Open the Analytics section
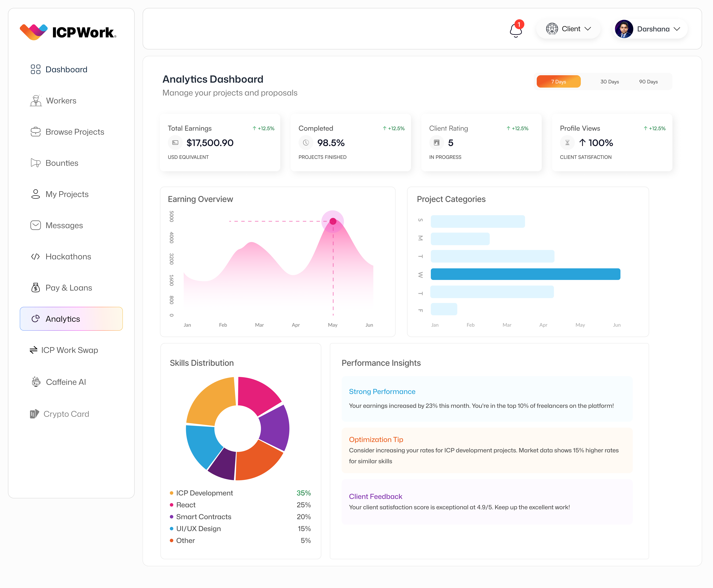 [62, 319]
